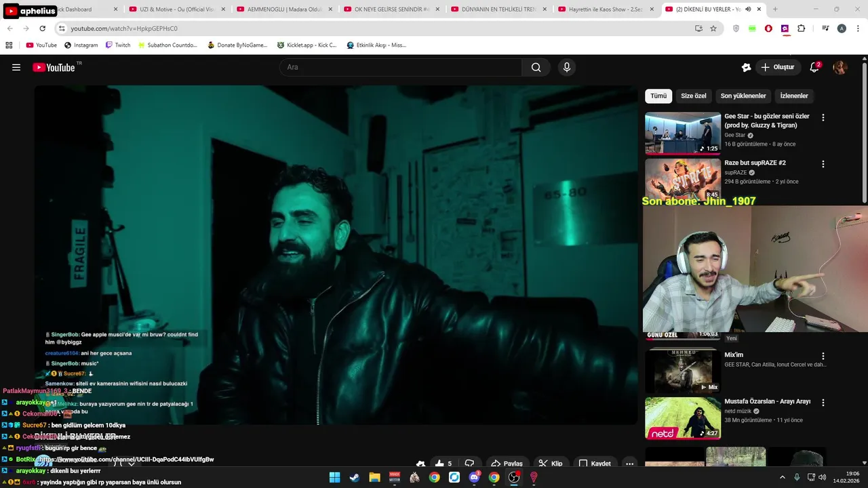Open the YouTube notifications bell

pyautogui.click(x=815, y=67)
